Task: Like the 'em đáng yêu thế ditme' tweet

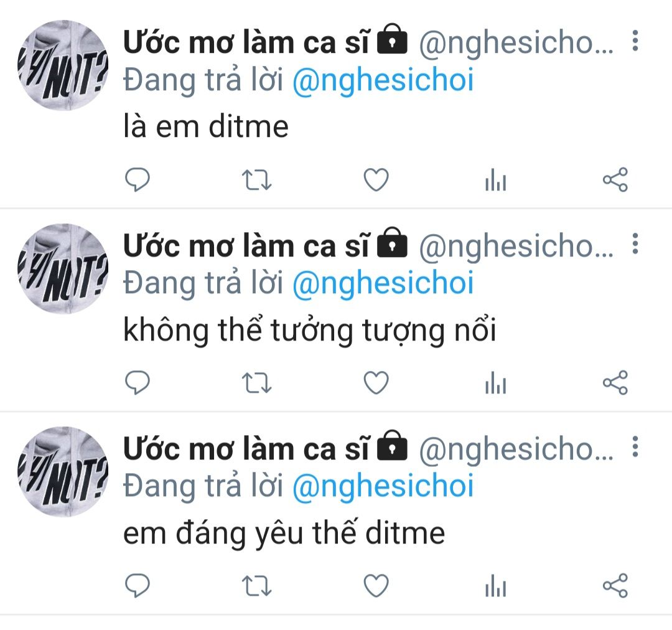Action: coord(376,585)
